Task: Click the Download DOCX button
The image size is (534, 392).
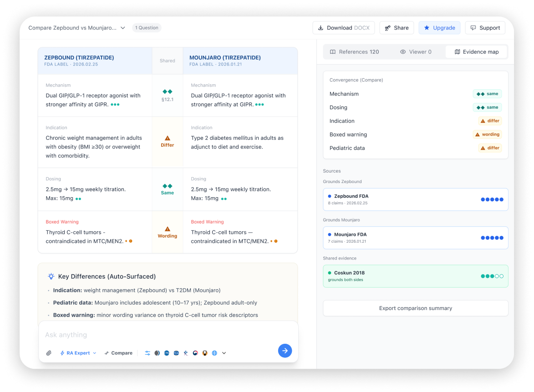Action: [x=344, y=28]
